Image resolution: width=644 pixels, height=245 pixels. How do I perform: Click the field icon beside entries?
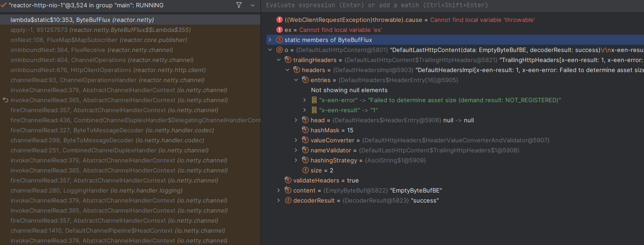(306, 80)
